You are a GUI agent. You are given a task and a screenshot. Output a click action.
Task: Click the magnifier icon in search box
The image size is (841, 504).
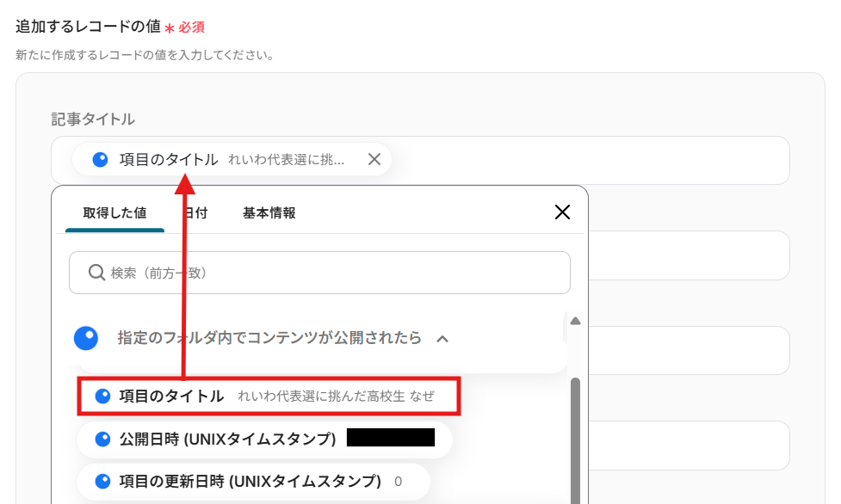coord(96,273)
